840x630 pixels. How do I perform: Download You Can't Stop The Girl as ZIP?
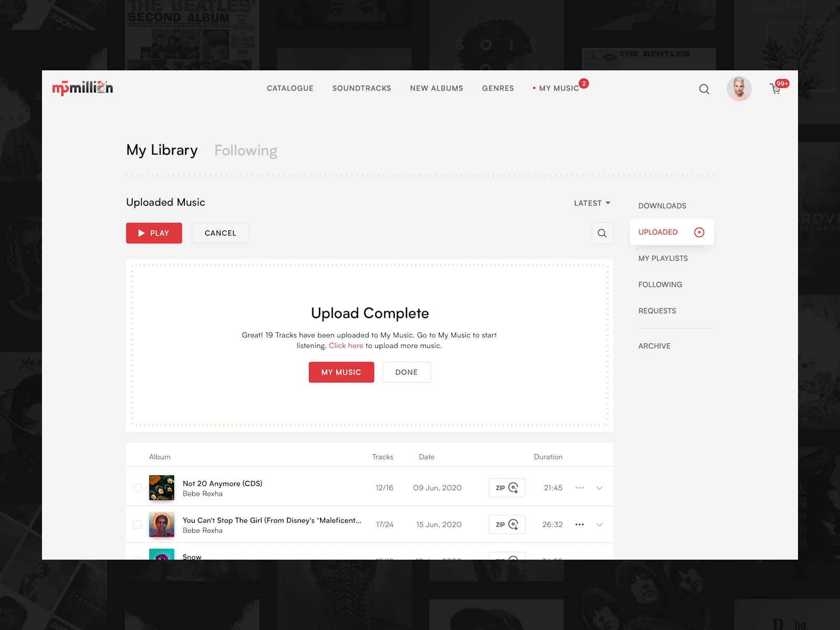pos(506,524)
